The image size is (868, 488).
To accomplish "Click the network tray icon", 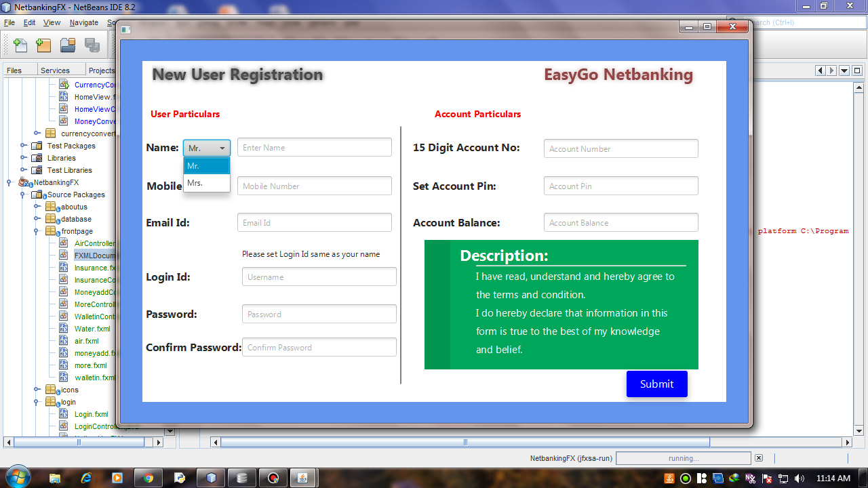I will coord(783,479).
